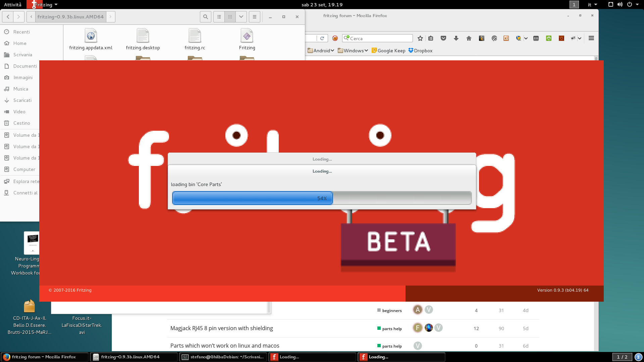Click the system menu arrow at top-right

click(x=637, y=5)
